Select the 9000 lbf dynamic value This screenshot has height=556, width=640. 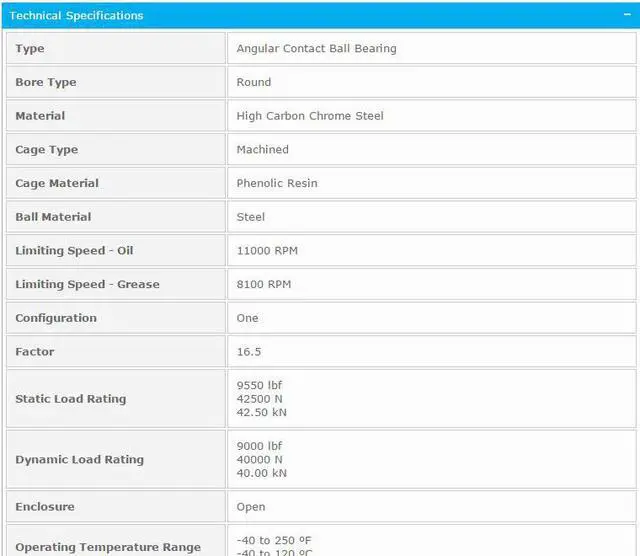tap(259, 446)
